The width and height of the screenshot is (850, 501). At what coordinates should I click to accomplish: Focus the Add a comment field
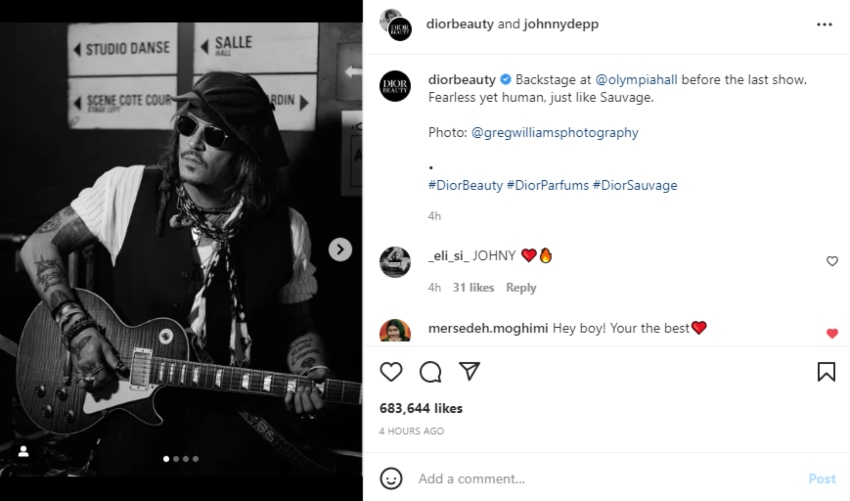pyautogui.click(x=600, y=478)
